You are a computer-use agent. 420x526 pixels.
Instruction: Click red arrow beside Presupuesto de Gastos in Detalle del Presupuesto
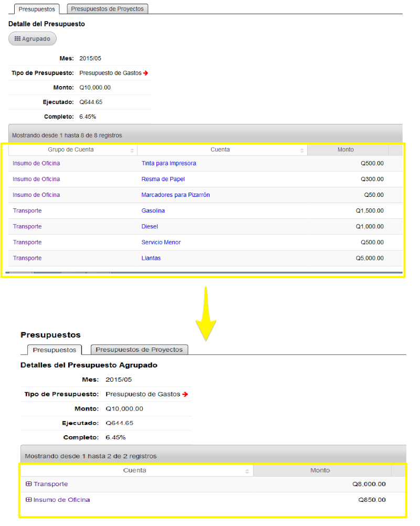pyautogui.click(x=146, y=73)
